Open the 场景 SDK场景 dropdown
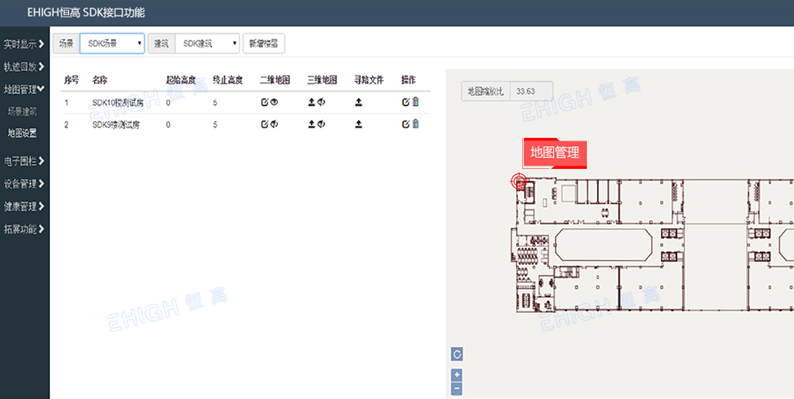The width and height of the screenshot is (794, 399). point(112,44)
